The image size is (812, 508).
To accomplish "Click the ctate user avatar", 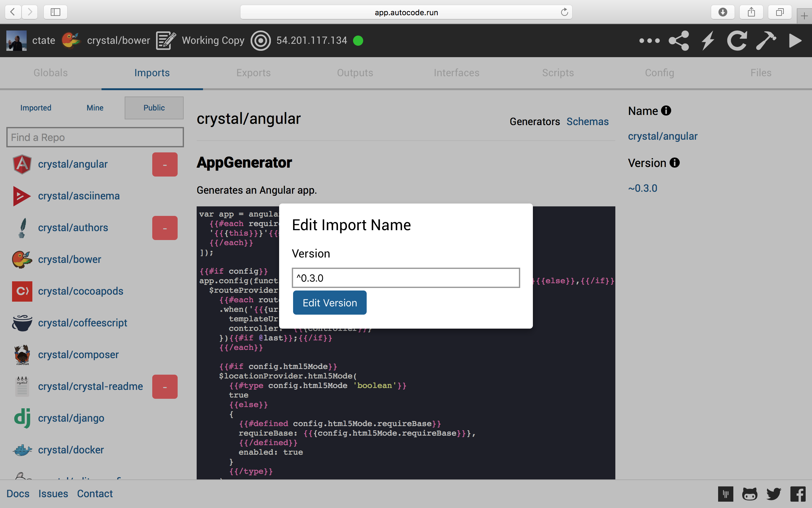I will pos(16,41).
